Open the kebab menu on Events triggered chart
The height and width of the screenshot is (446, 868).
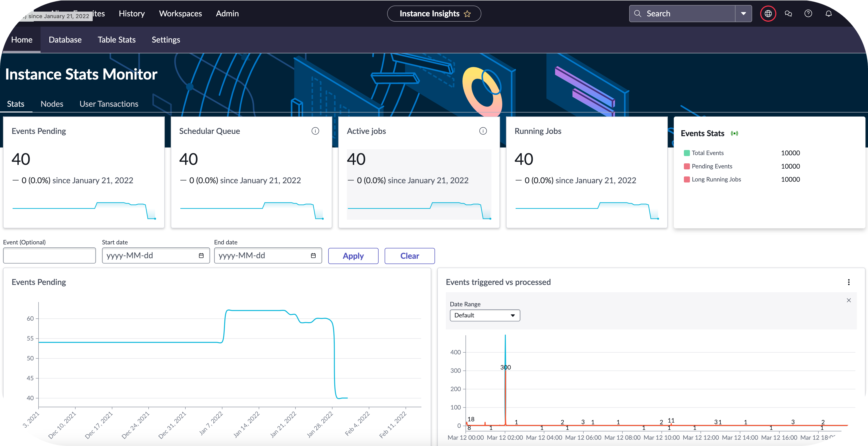point(849,282)
